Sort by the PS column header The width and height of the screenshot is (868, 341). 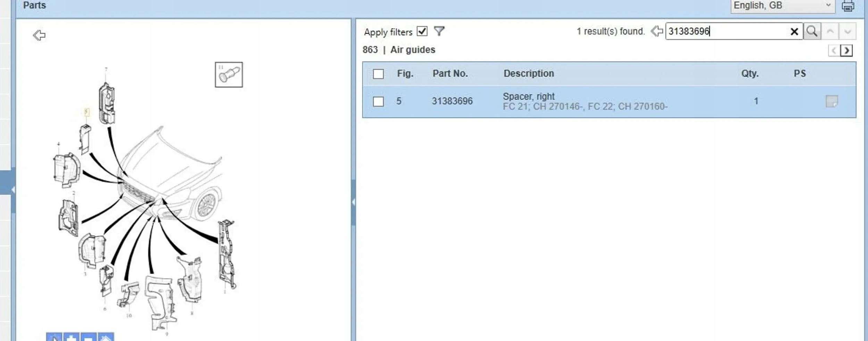point(800,74)
